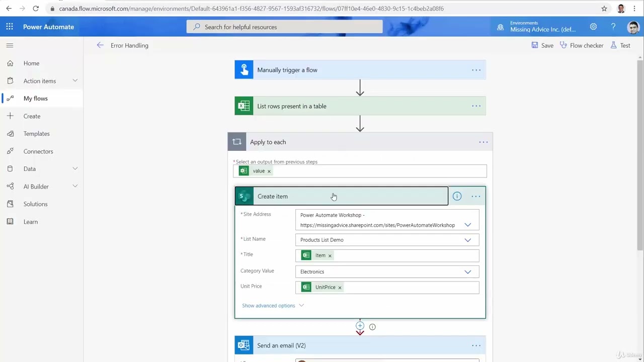The height and width of the screenshot is (362, 644).
Task: Open the menu dots on Send an email
Action: click(476, 345)
